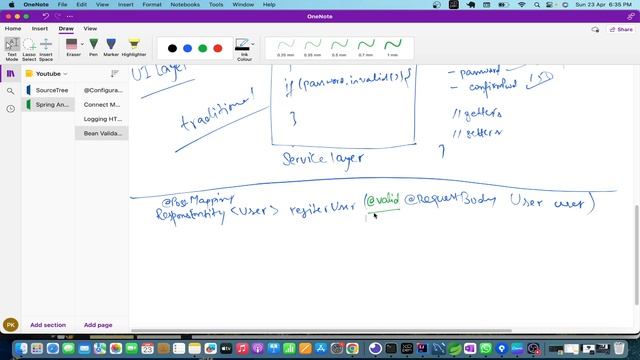Click Add section link
This screenshot has height=360, width=640.
click(x=48, y=325)
